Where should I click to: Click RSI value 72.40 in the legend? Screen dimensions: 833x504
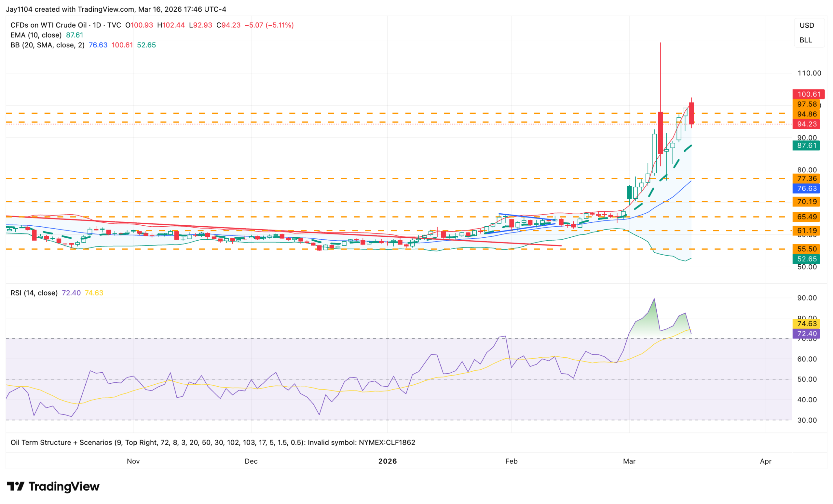(x=71, y=293)
